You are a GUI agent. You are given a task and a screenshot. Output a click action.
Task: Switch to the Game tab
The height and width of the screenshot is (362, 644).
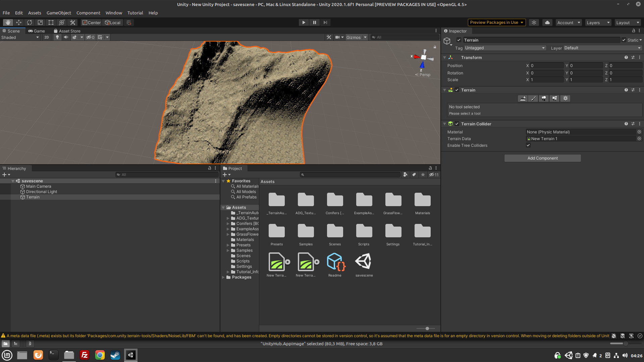[37, 31]
